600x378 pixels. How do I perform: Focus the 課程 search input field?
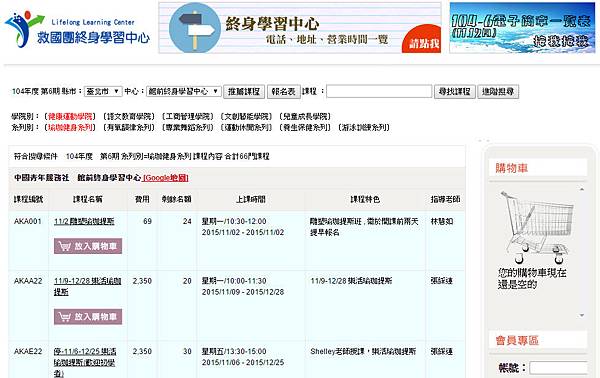[x=379, y=91]
